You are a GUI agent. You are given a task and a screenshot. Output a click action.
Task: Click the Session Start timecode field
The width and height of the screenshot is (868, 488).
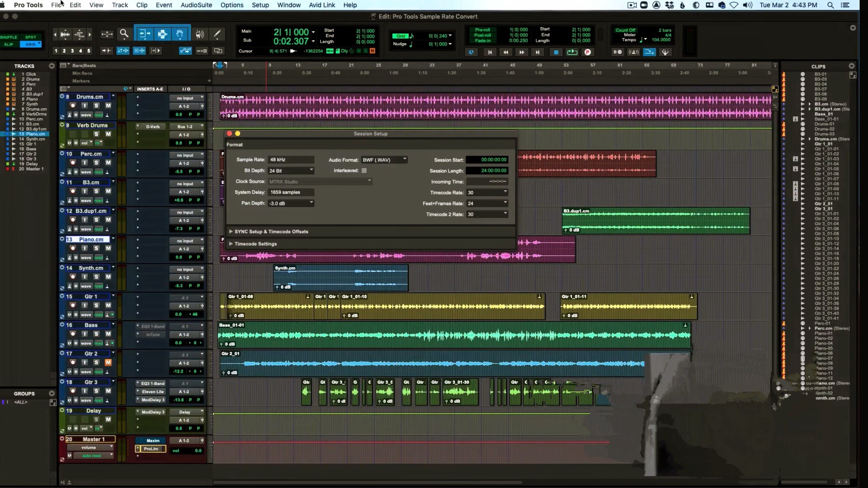coord(487,160)
